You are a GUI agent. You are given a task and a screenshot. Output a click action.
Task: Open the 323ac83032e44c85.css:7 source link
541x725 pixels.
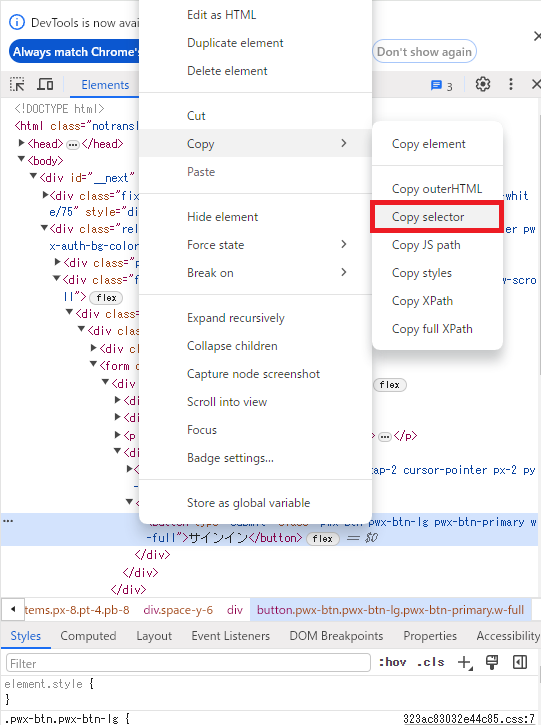coord(469,719)
